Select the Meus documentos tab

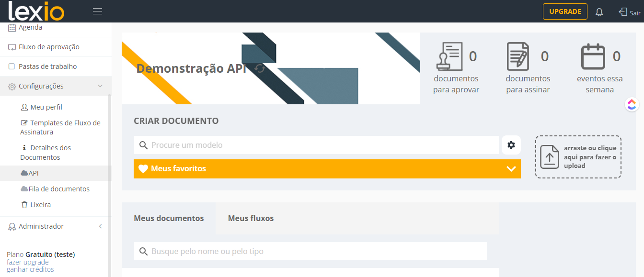(169, 218)
